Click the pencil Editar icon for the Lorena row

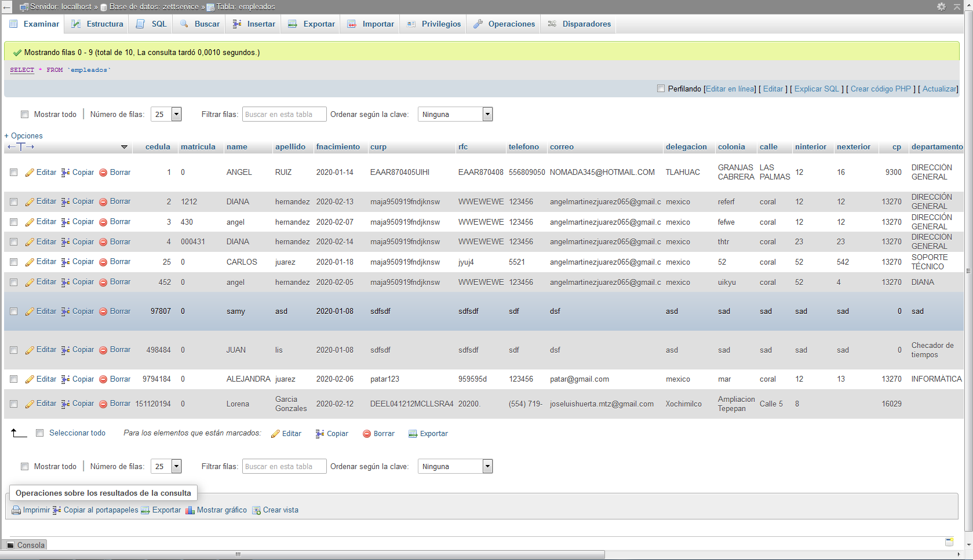click(x=30, y=404)
